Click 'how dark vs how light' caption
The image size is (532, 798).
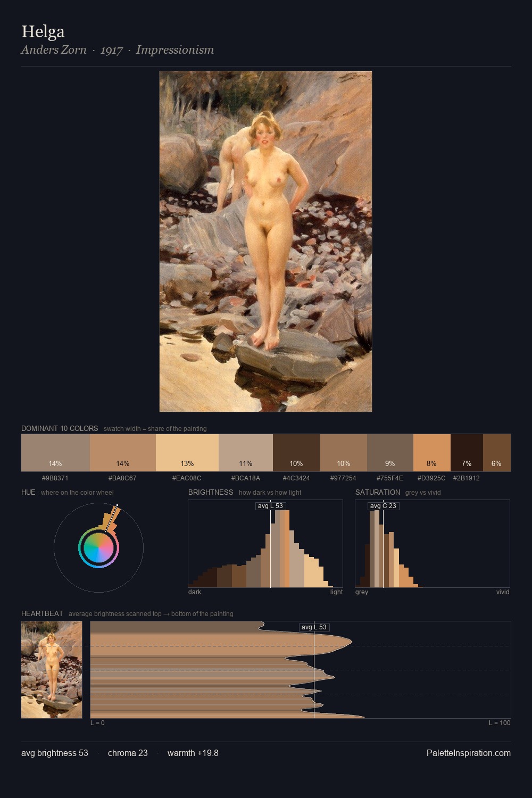tap(270, 493)
